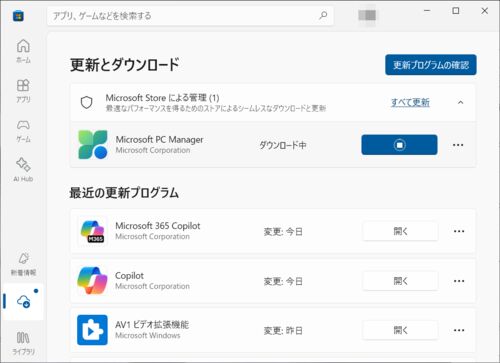The width and height of the screenshot is (500, 363).
Task: Click the Microsoft PC Manager app icon
Action: pyautogui.click(x=93, y=145)
